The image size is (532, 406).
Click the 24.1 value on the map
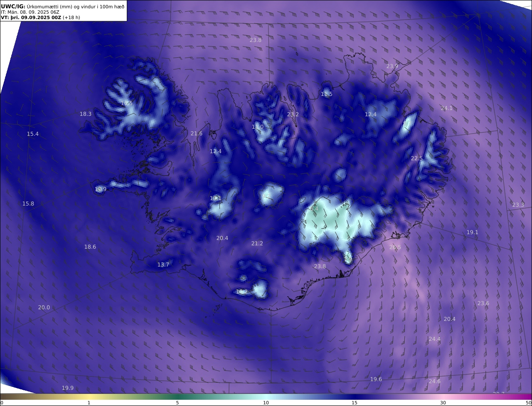tap(447, 108)
